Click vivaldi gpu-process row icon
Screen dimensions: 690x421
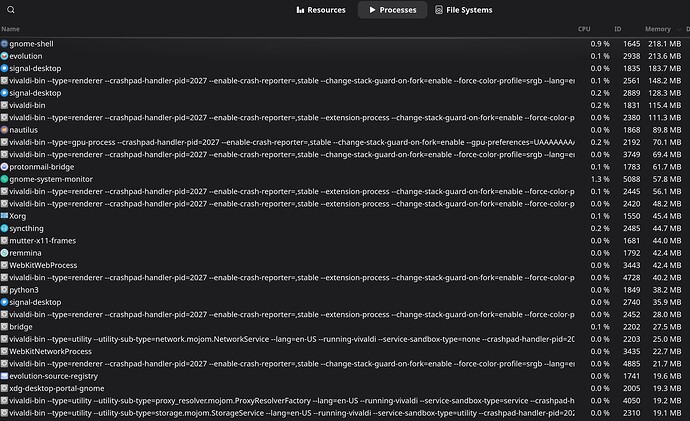point(4,142)
